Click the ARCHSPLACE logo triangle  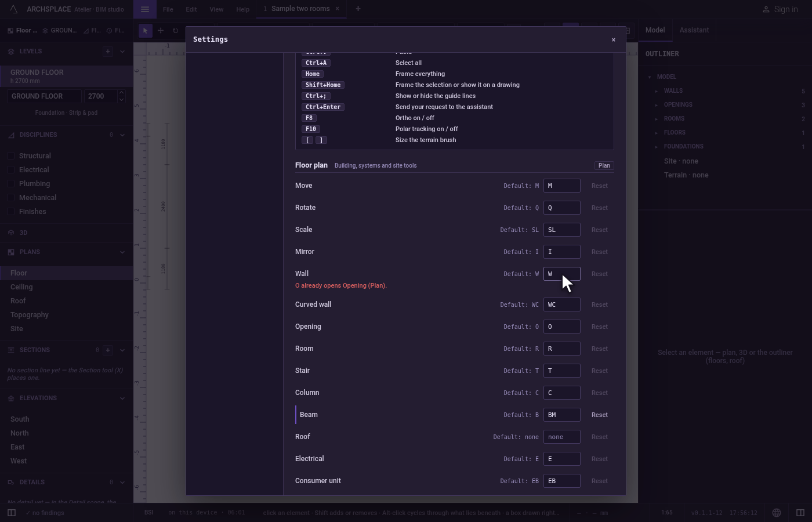pyautogui.click(x=14, y=9)
